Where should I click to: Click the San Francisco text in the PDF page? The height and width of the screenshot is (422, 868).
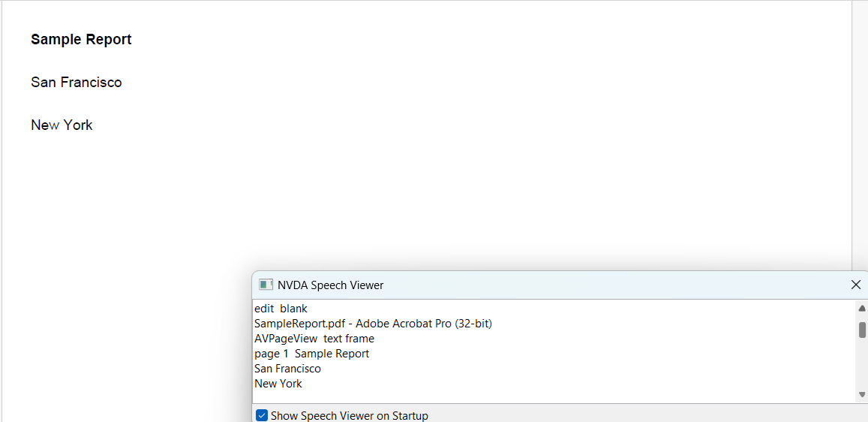76,83
